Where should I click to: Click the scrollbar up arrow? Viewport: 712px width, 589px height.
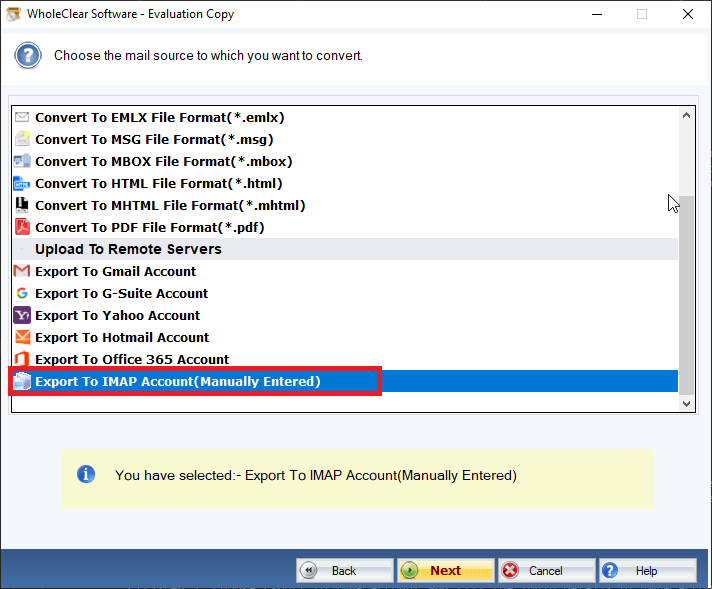[686, 116]
